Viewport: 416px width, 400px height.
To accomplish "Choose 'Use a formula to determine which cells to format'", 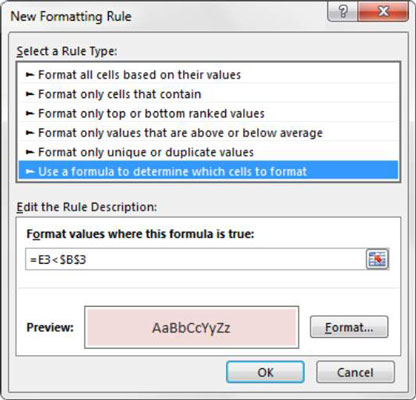I will pyautogui.click(x=208, y=171).
